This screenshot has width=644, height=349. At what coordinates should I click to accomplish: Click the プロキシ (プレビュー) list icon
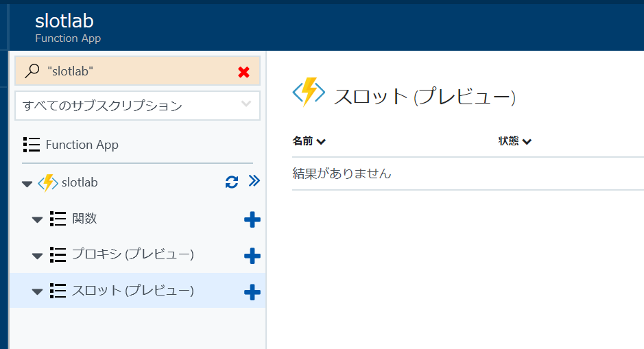click(x=58, y=254)
